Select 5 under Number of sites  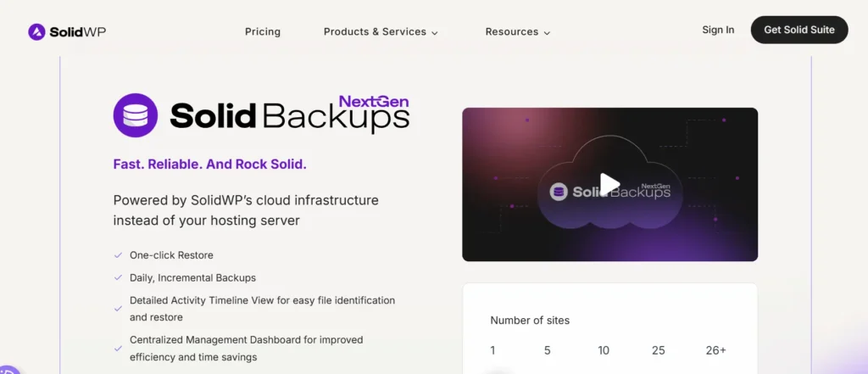(x=547, y=350)
